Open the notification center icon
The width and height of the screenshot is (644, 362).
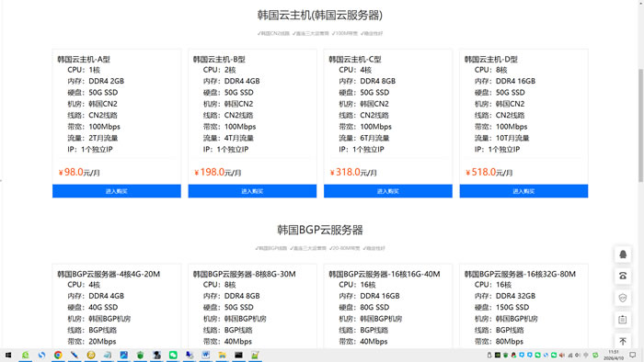click(633, 355)
